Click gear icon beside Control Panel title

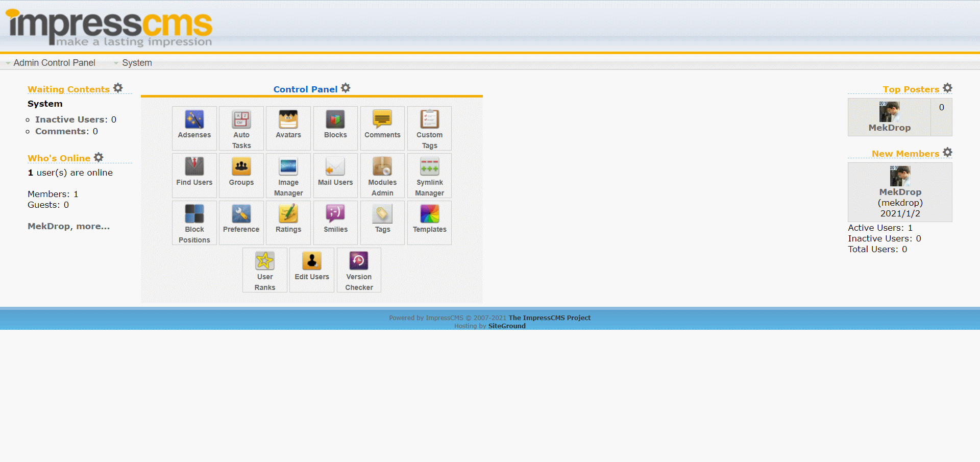point(346,88)
